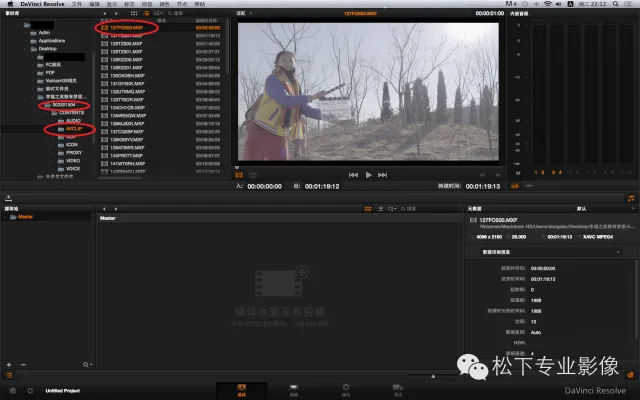Image resolution: width=640 pixels, height=400 pixels.
Task: Switch media storage to thumbnail grid view
Action: pyautogui.click(x=134, y=13)
